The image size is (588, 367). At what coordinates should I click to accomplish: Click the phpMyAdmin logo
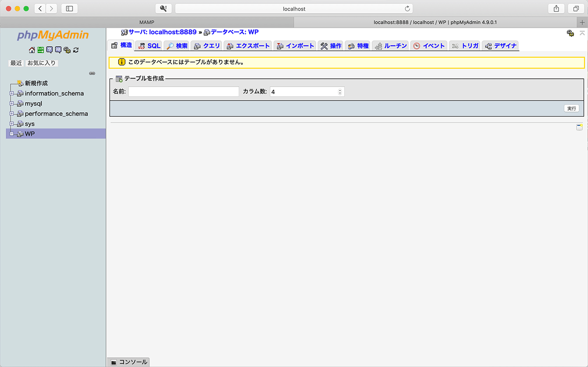(x=53, y=35)
